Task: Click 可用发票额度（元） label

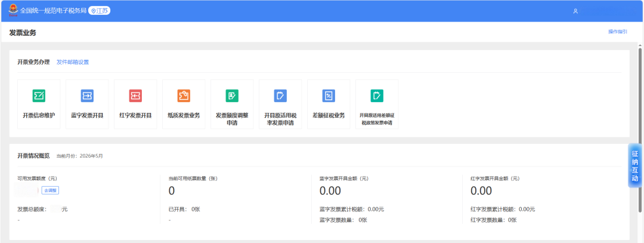Action: (37, 179)
